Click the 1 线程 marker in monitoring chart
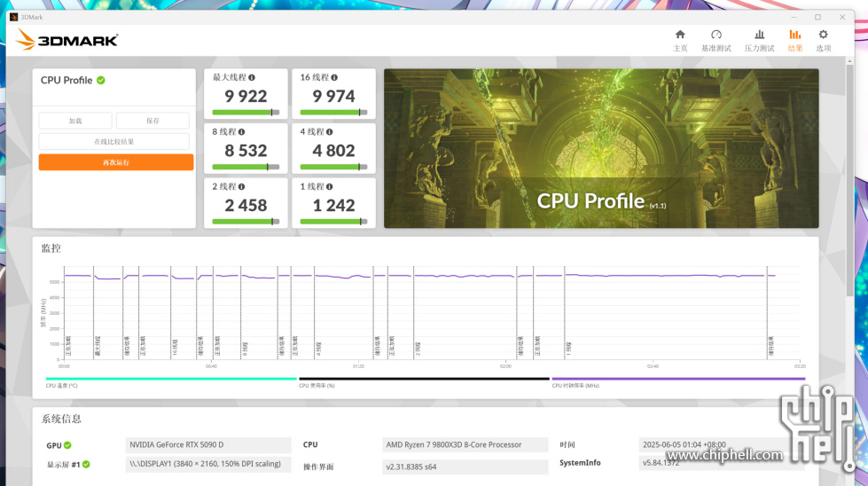 (x=569, y=349)
